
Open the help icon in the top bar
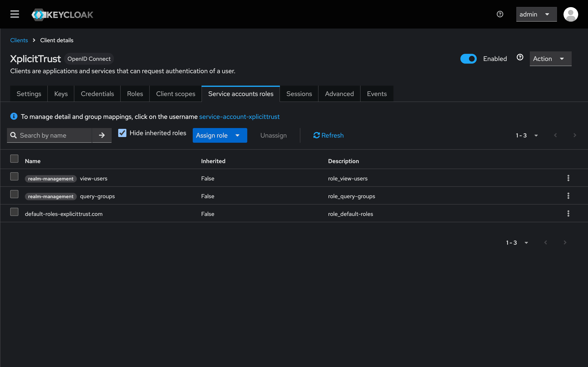(x=500, y=14)
